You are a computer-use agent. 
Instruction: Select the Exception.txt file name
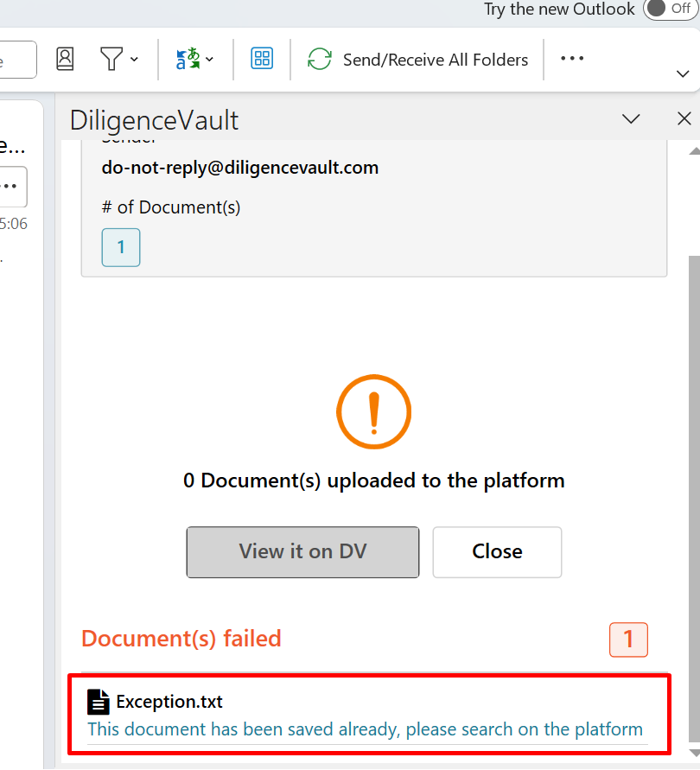point(169,701)
